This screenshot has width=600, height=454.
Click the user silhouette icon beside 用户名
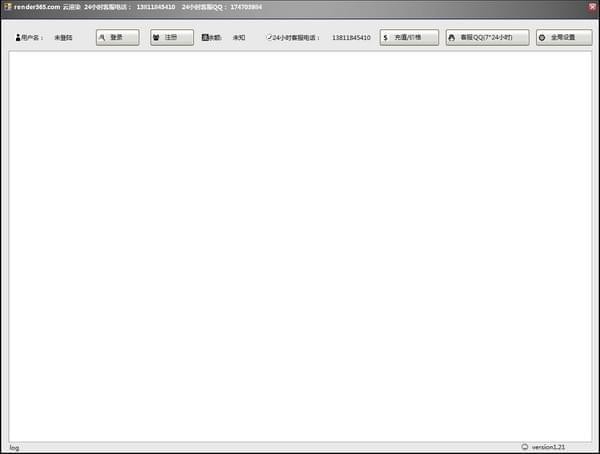(17, 38)
